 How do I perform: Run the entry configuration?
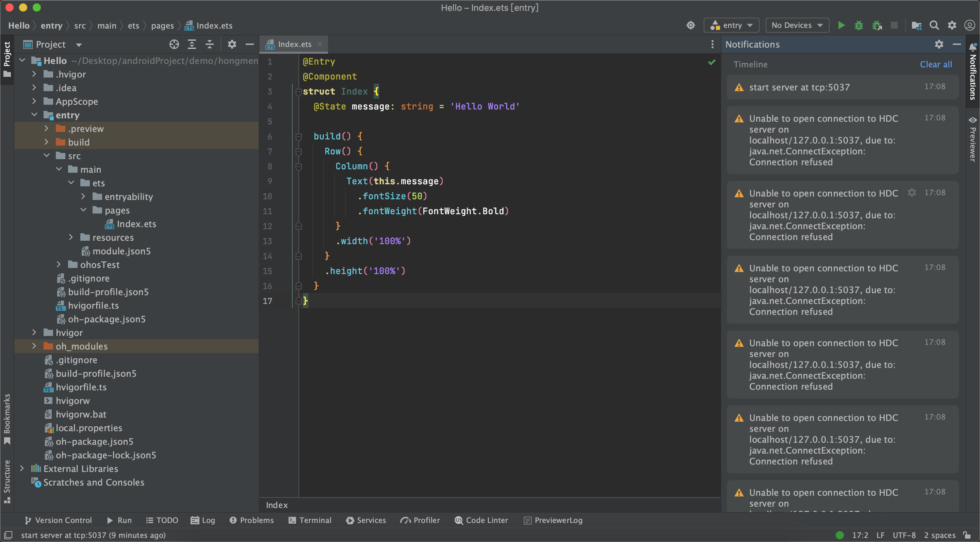(841, 26)
